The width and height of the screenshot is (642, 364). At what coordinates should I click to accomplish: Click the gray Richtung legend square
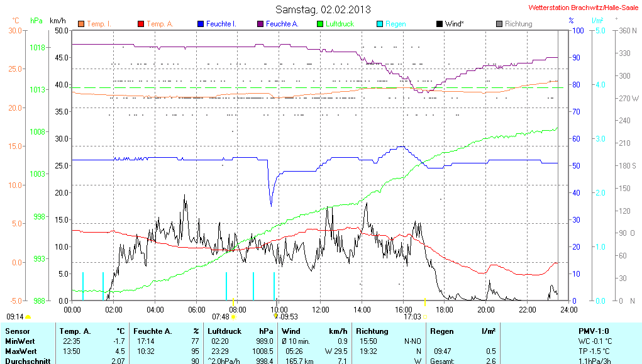499,24
